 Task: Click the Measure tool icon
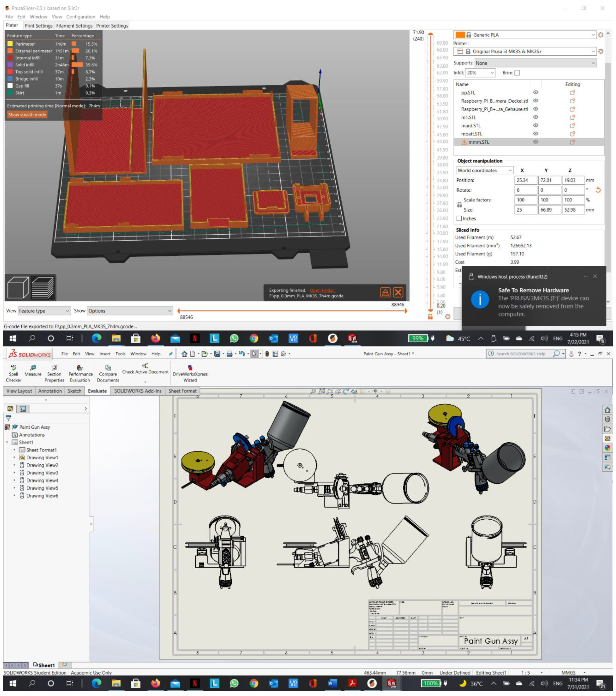click(33, 367)
